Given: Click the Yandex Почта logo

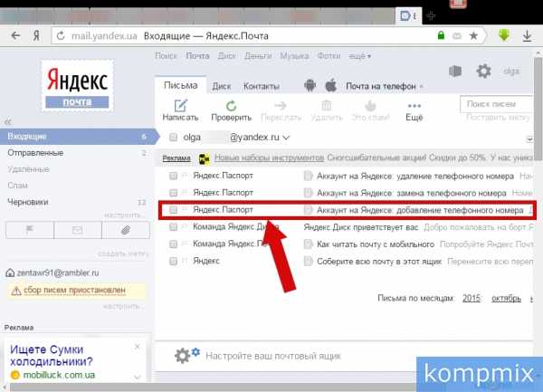Looking at the screenshot, I should point(77,85).
